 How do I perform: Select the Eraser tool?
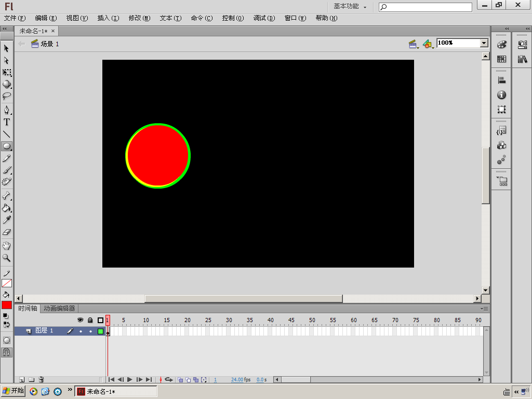[6, 232]
